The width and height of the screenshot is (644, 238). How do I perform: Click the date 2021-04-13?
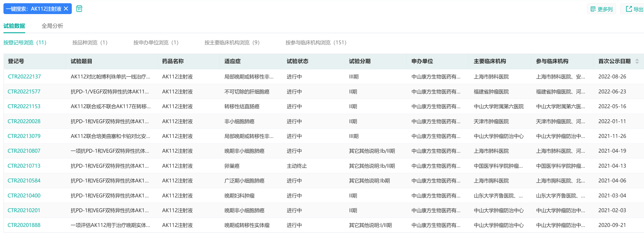pos(612,166)
